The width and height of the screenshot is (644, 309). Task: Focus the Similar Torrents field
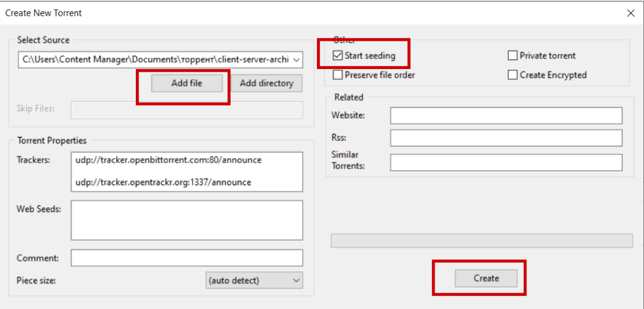tap(506, 163)
